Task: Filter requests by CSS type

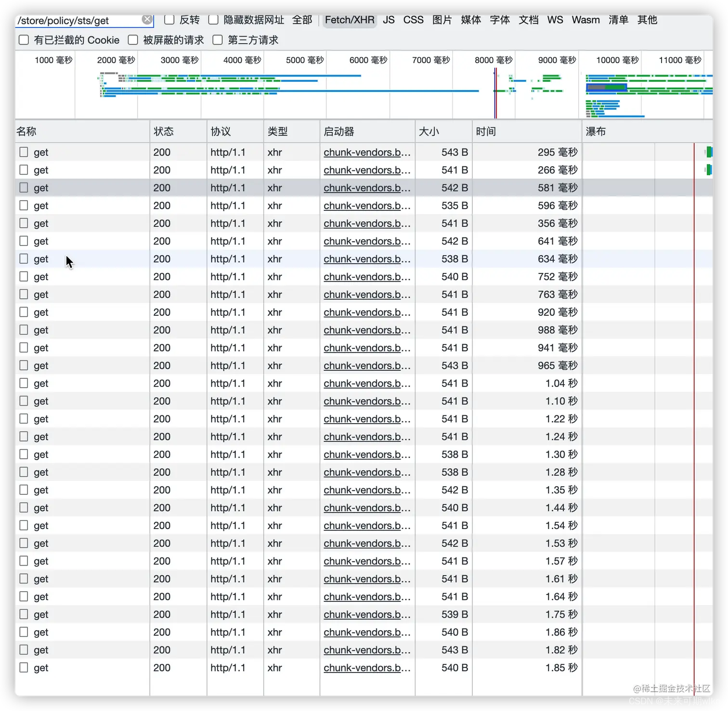Action: click(413, 20)
